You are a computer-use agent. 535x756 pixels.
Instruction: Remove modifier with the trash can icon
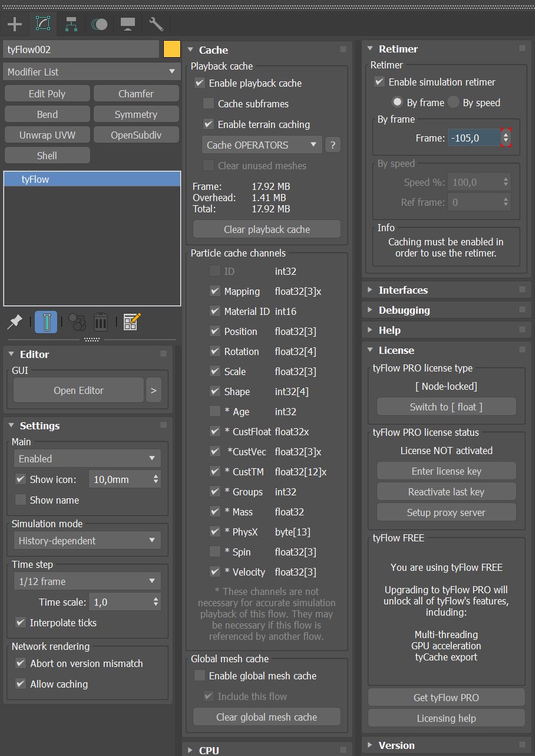click(x=101, y=322)
